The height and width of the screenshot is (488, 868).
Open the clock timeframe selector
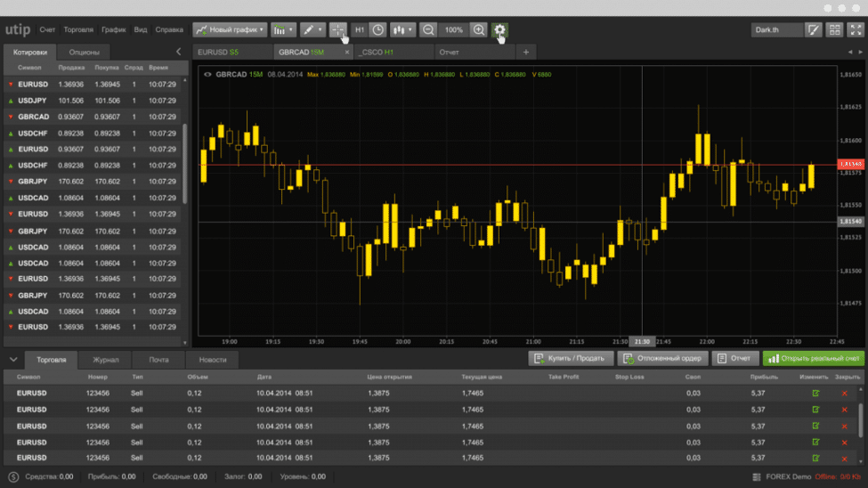pyautogui.click(x=378, y=30)
